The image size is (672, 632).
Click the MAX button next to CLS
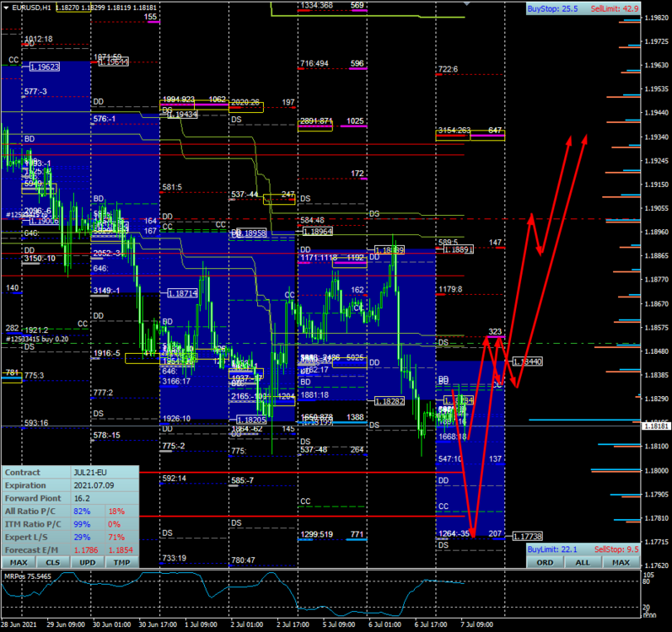coord(19,563)
